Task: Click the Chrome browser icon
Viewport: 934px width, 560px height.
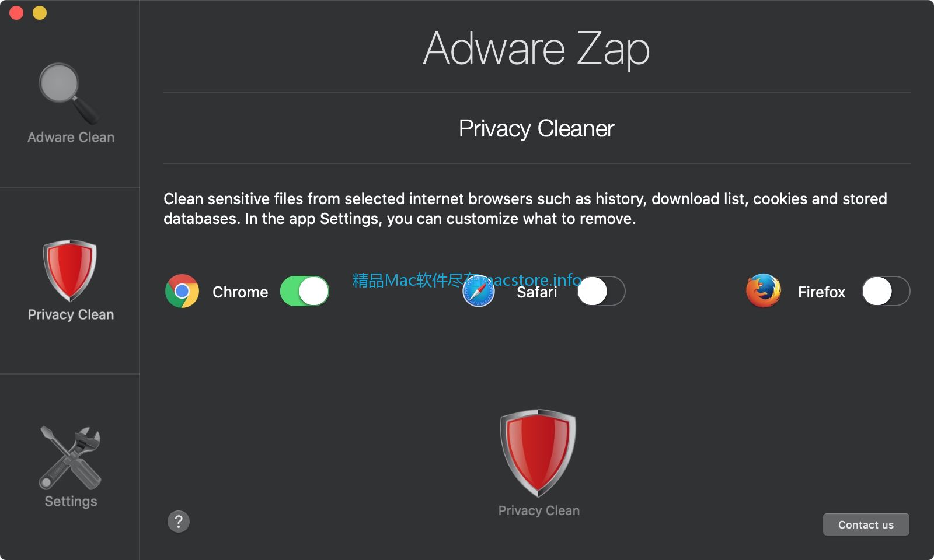Action: [x=182, y=291]
